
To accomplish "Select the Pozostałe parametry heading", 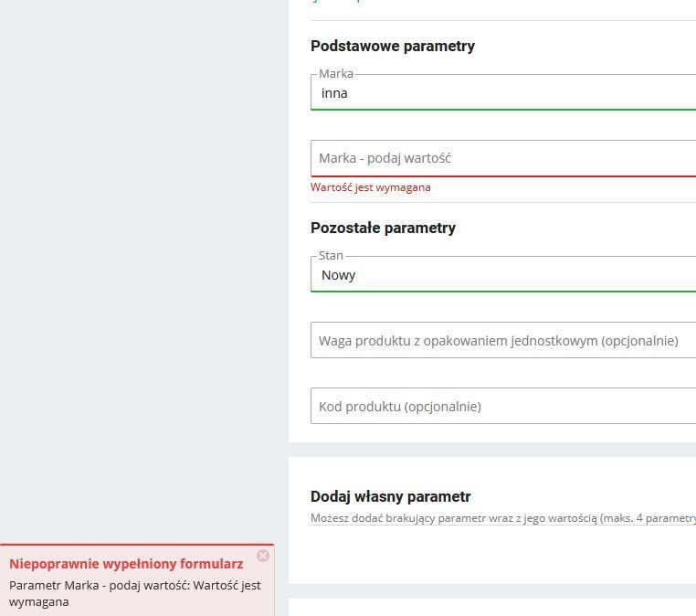I will pos(383,228).
